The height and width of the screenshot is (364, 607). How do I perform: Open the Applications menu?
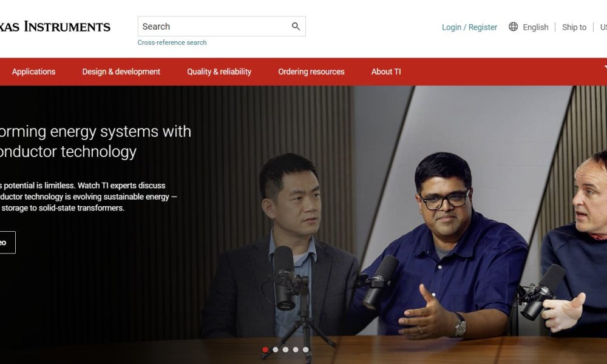coord(33,71)
